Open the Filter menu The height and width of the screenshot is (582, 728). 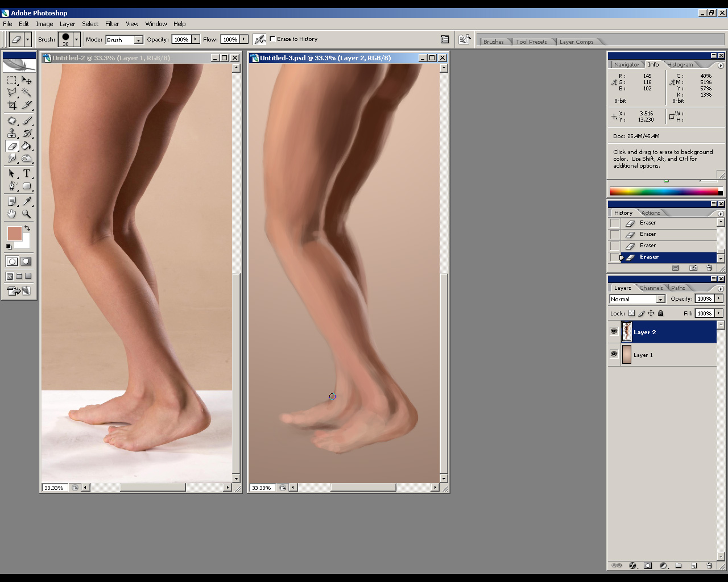(x=112, y=24)
